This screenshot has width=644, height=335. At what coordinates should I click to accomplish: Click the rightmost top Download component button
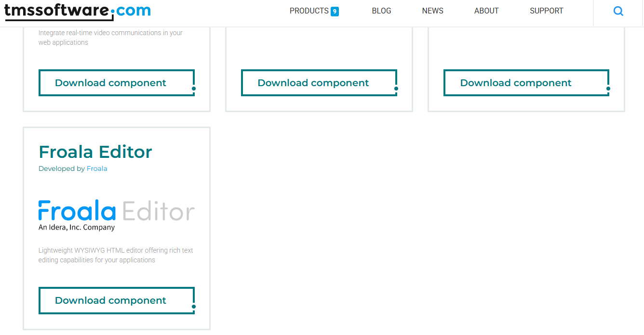pyautogui.click(x=525, y=82)
